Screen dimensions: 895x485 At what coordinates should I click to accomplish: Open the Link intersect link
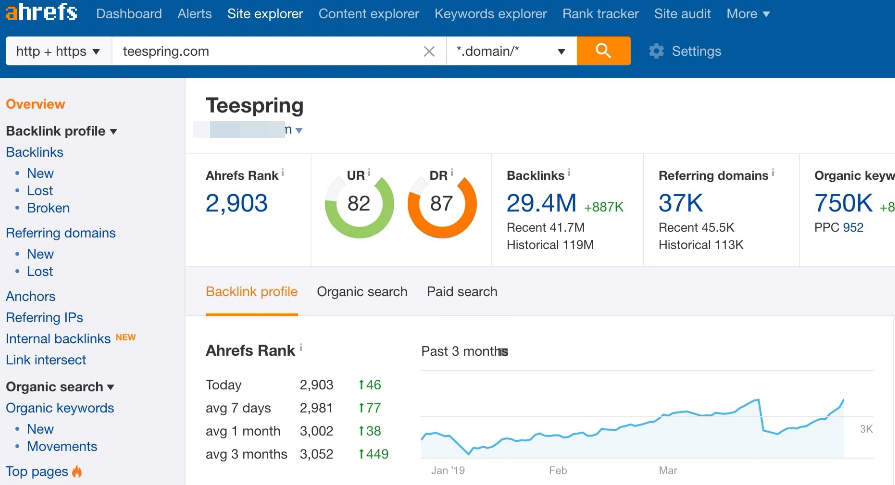(x=46, y=360)
